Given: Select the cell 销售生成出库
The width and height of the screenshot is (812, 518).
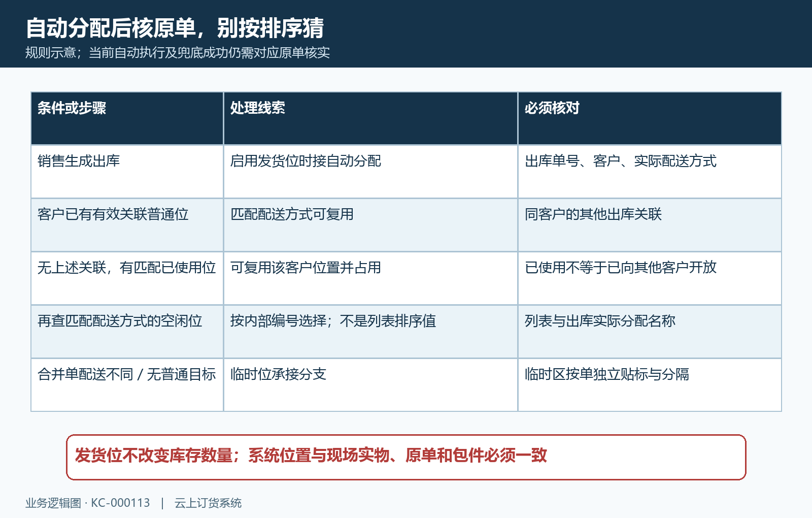Looking at the screenshot, I should pyautogui.click(x=127, y=172).
